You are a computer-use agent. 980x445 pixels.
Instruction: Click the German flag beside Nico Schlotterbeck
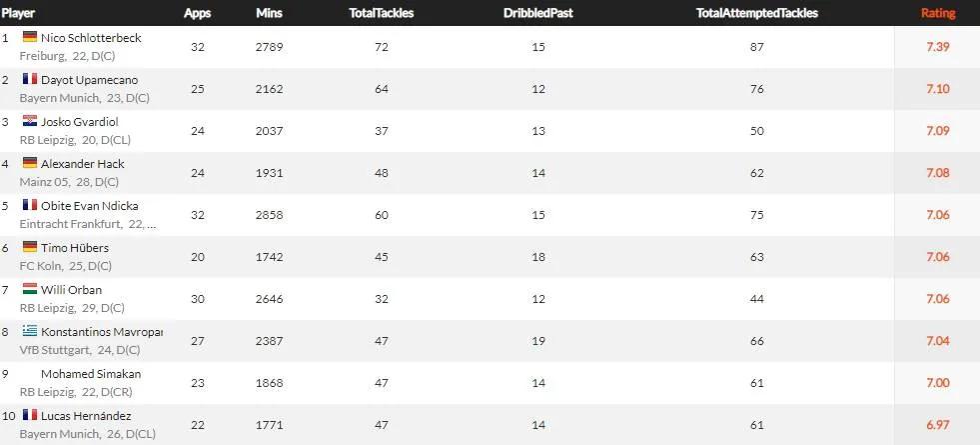[29, 37]
